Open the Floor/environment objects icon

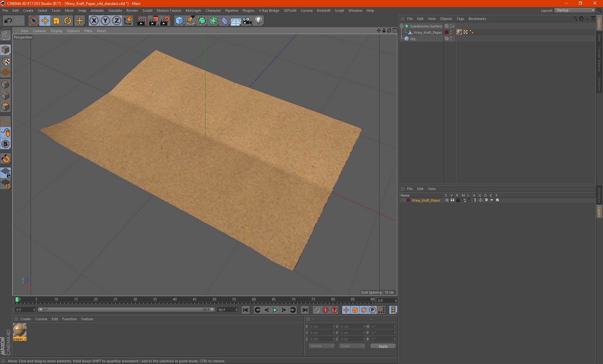pyautogui.click(x=236, y=21)
